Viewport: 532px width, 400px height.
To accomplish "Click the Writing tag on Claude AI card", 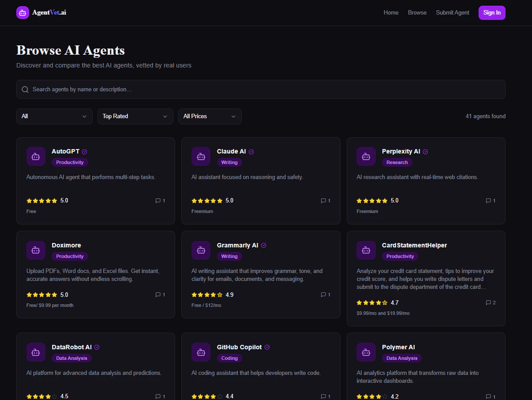I will (x=229, y=162).
